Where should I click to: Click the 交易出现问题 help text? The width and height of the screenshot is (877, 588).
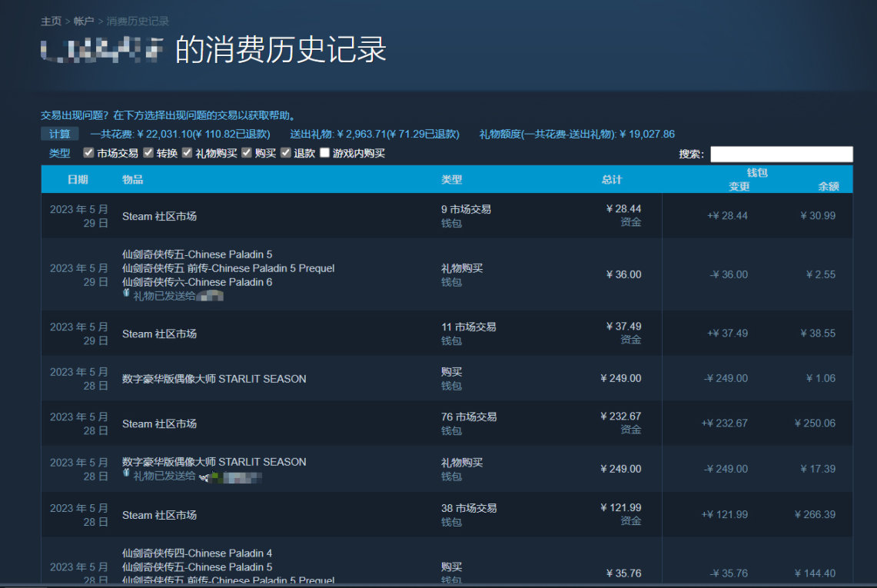tap(168, 115)
